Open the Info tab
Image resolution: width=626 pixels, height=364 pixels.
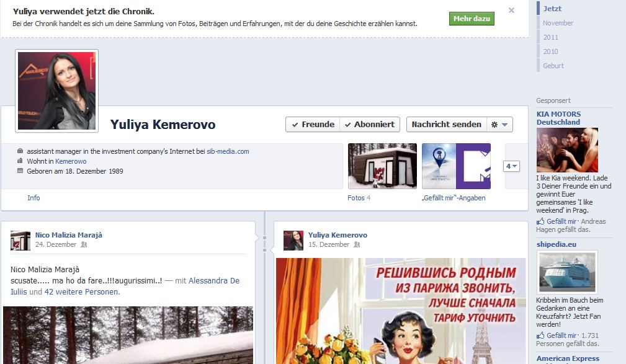[34, 198]
